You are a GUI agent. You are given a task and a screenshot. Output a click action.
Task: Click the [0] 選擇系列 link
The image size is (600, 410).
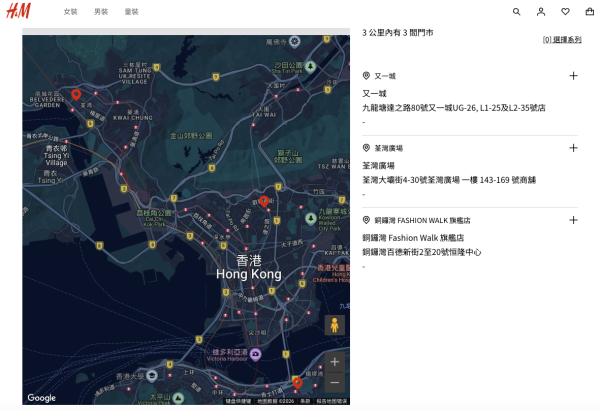coord(562,39)
